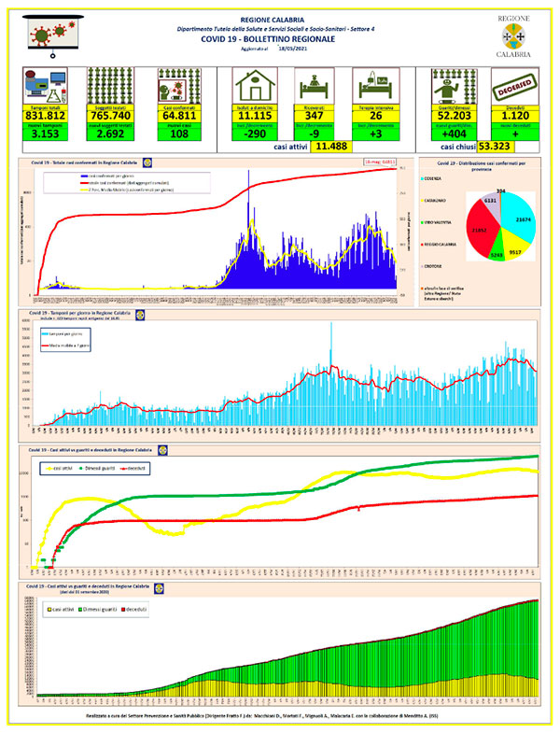This screenshot has width=560, height=733.
Task: Click the intensive care bed icon
Action: 376,87
